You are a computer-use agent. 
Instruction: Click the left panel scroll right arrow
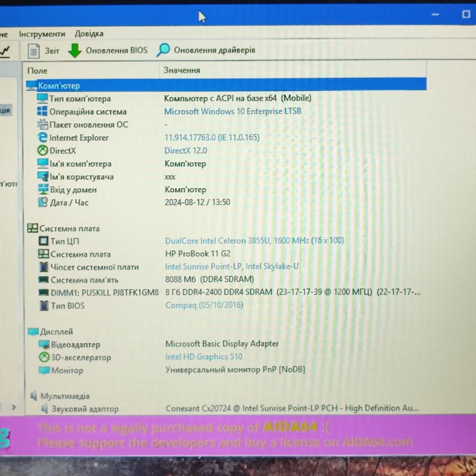coord(14,407)
